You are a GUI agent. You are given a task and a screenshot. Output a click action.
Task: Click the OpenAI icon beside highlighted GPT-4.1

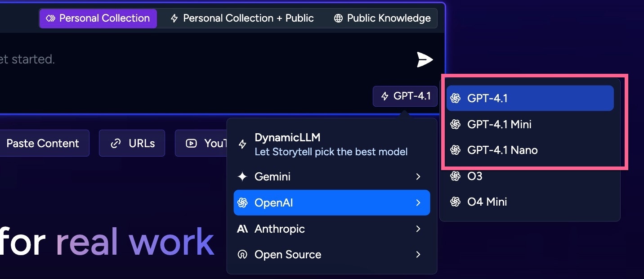(x=456, y=98)
